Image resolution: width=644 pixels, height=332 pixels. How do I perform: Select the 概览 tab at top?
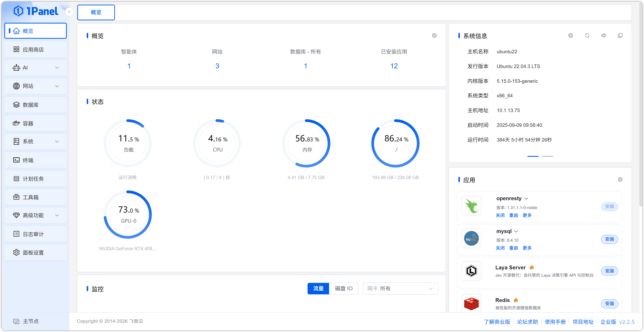click(x=96, y=12)
